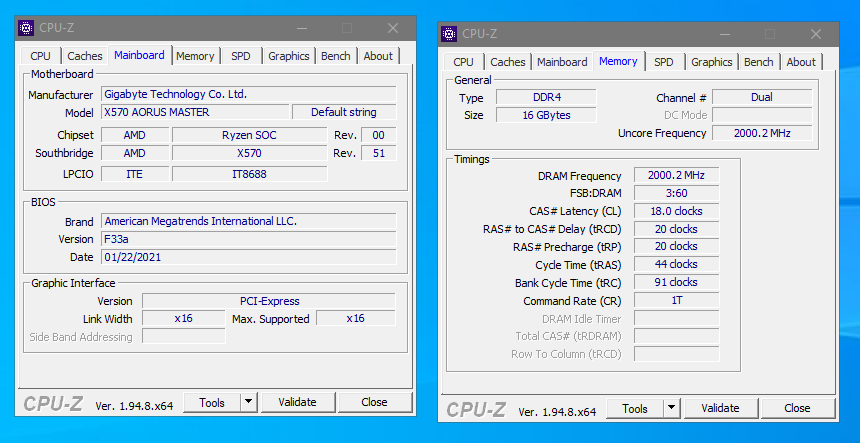Switch to CPU tab in Memory window
Viewport: 860px width, 443px height.
463,62
